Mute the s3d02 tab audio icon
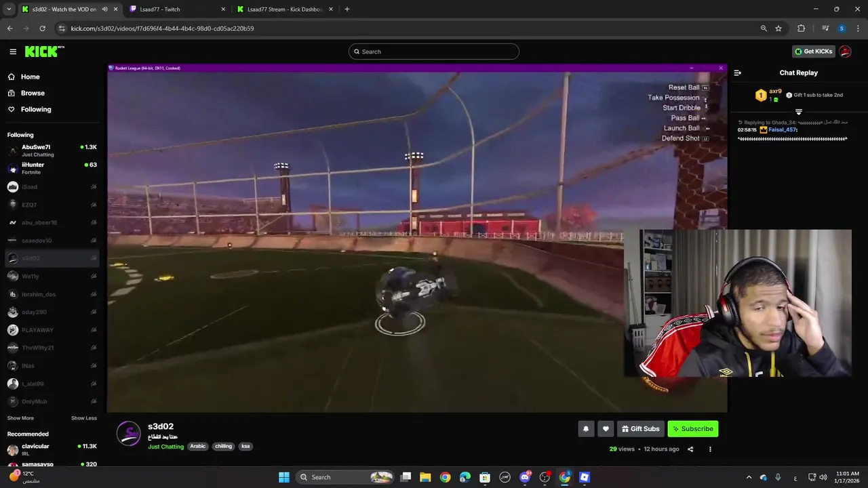Screen dimensions: 868x488 104,9
